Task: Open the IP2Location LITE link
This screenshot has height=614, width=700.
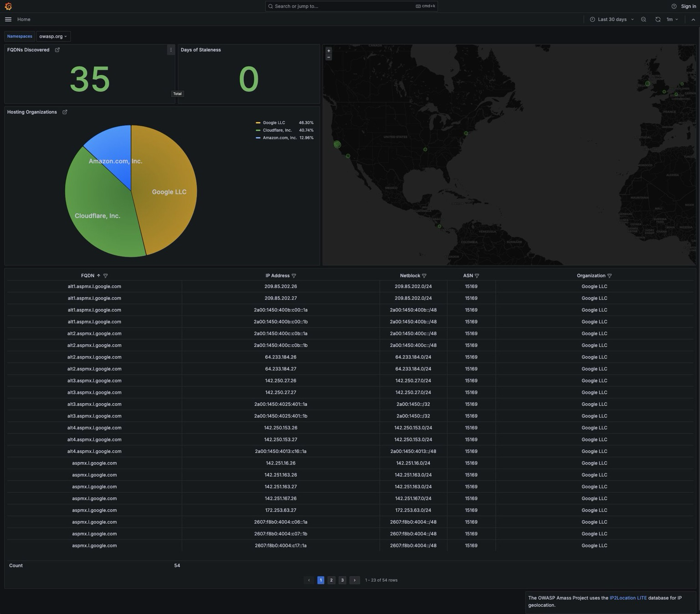Action: click(628, 598)
